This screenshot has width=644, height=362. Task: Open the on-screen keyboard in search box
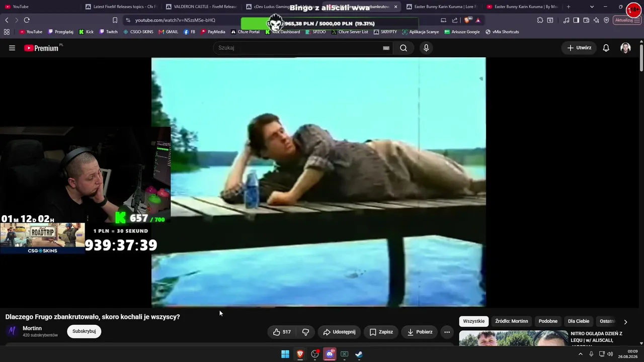tap(386, 48)
